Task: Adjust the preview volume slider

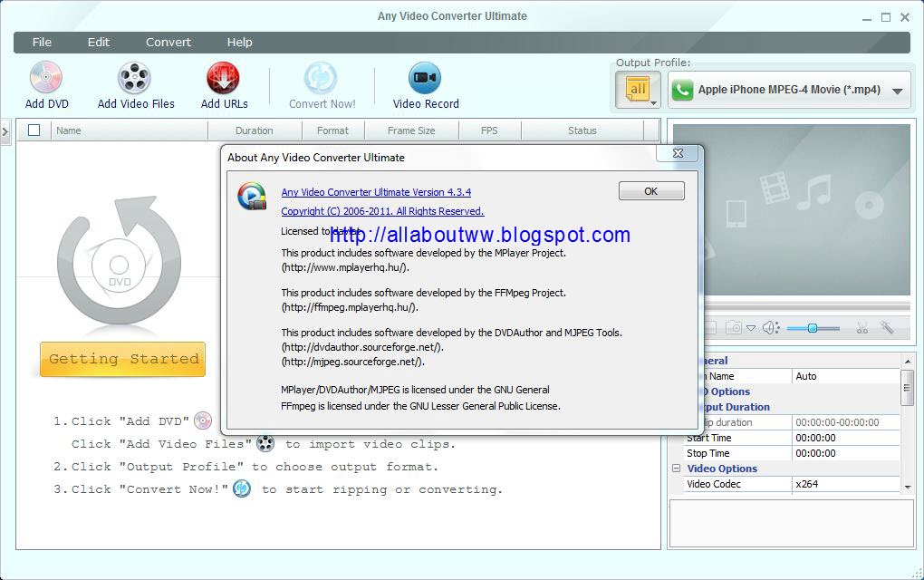Action: coord(813,328)
